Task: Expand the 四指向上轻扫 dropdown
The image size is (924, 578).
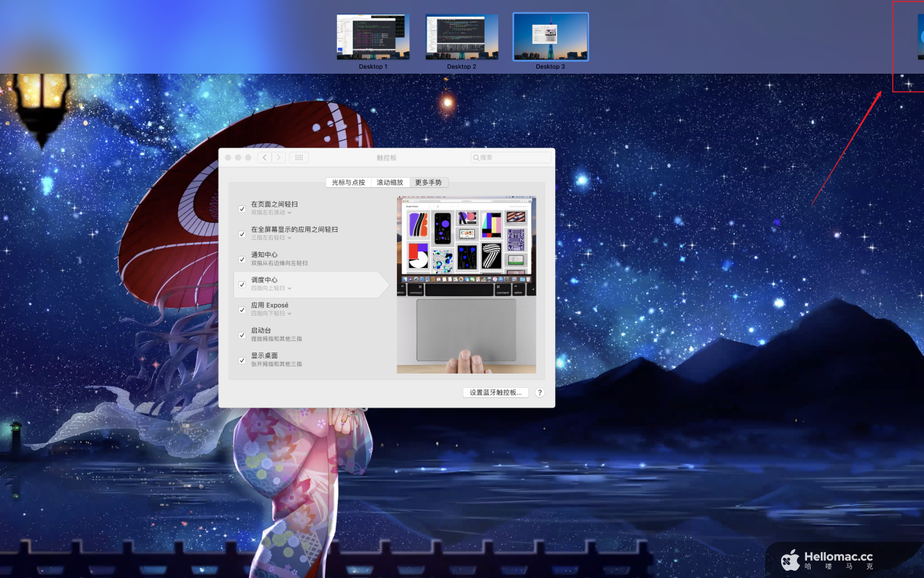Action: coord(271,288)
